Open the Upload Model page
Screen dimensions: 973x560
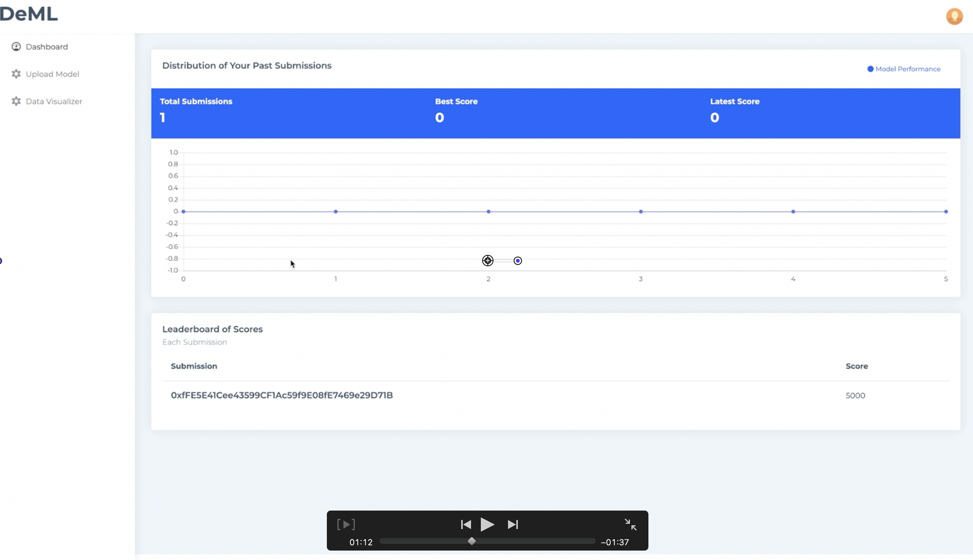52,74
